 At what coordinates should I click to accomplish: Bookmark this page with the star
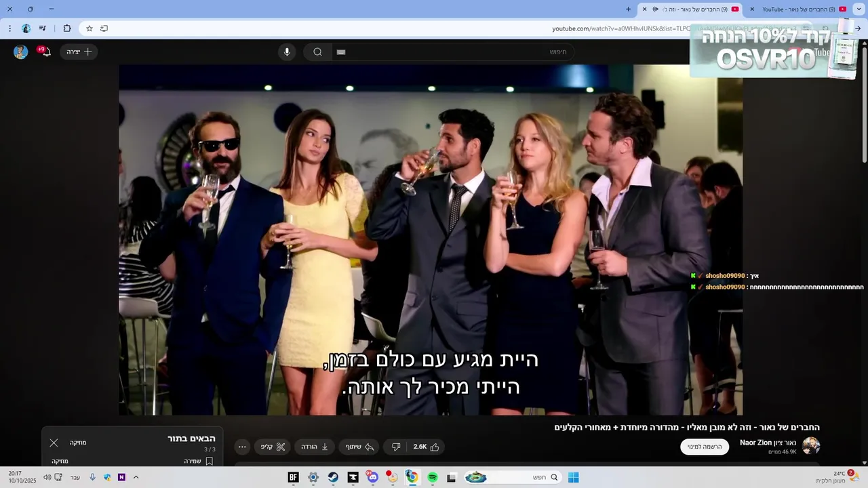(x=89, y=28)
